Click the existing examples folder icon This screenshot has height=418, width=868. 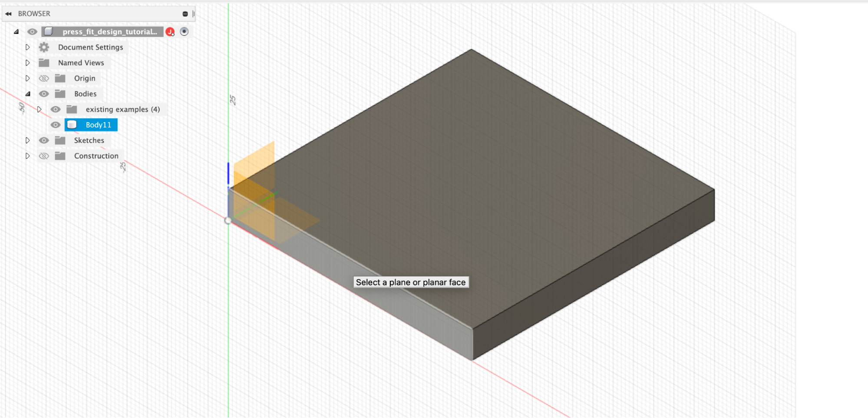click(x=72, y=109)
